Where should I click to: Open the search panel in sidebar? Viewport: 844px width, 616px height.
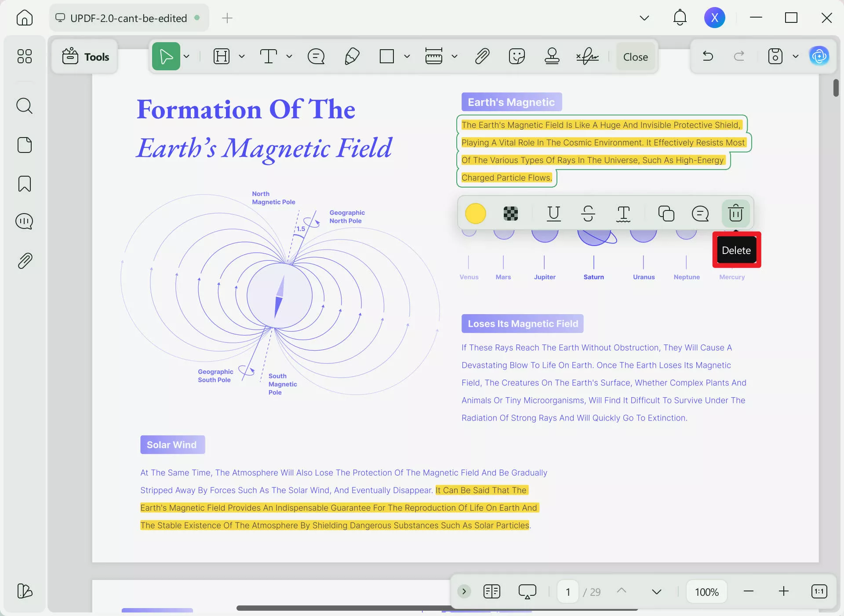pos(25,106)
